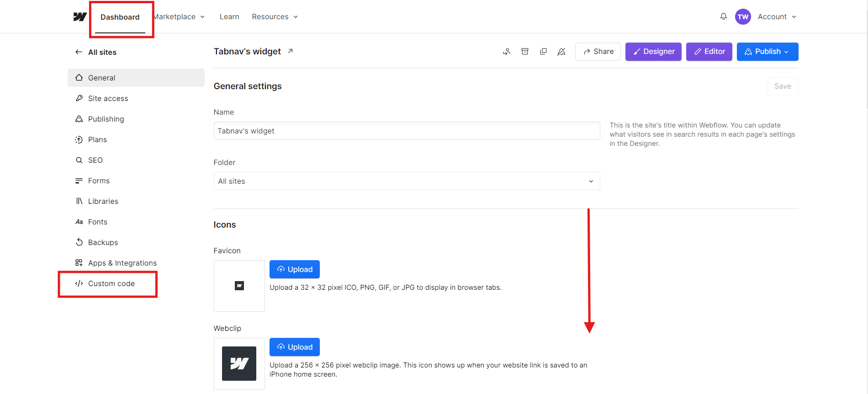Expand the Resources menu

(275, 16)
